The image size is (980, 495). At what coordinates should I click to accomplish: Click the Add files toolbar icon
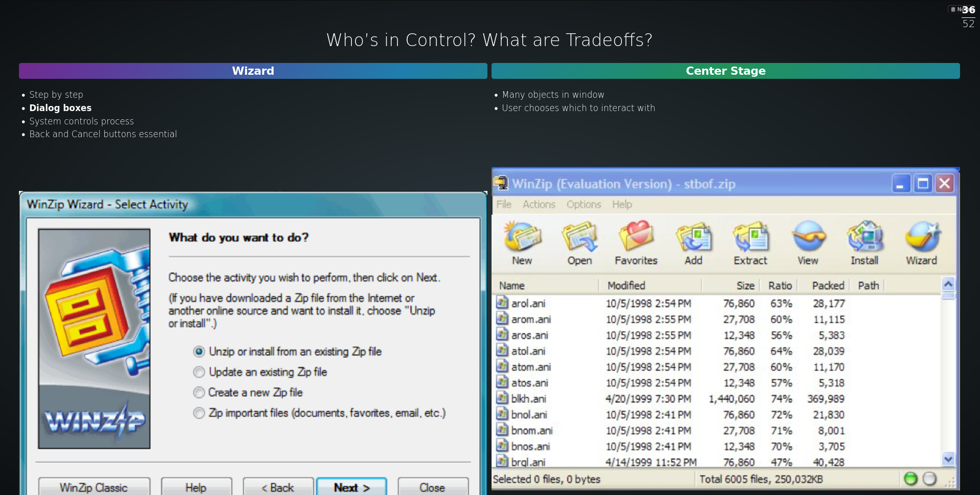[694, 243]
